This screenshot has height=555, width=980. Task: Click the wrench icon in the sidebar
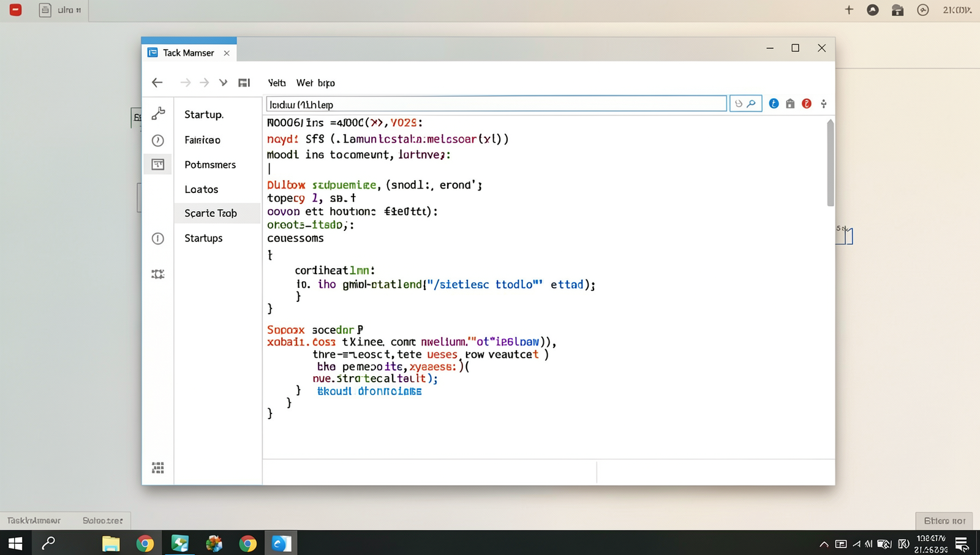click(x=158, y=113)
